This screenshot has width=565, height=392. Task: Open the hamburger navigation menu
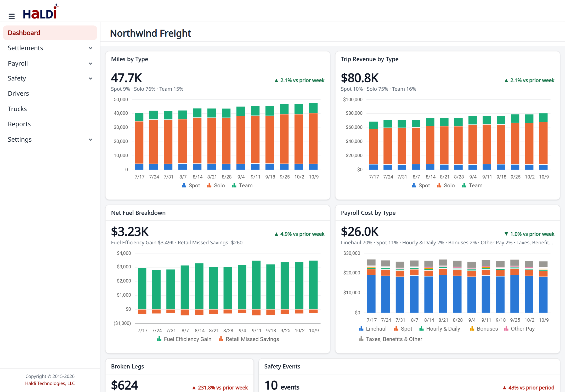(x=12, y=16)
